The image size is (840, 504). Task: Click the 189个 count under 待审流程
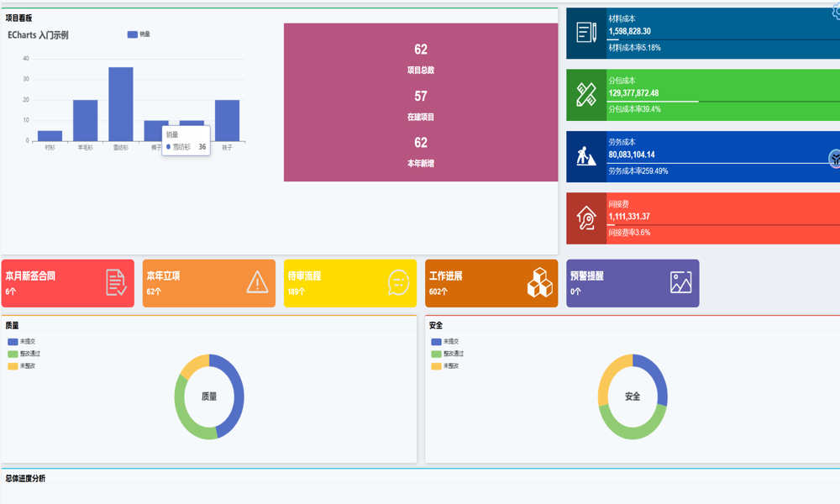297,292
